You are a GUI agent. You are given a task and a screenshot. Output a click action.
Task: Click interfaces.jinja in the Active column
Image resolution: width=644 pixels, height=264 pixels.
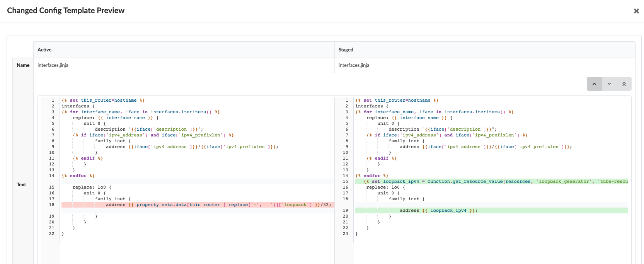53,65
